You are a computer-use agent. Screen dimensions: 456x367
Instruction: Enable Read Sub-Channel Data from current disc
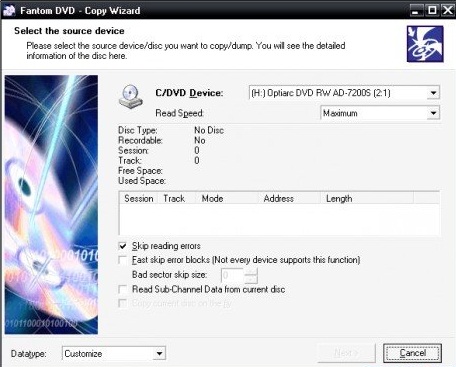click(123, 289)
